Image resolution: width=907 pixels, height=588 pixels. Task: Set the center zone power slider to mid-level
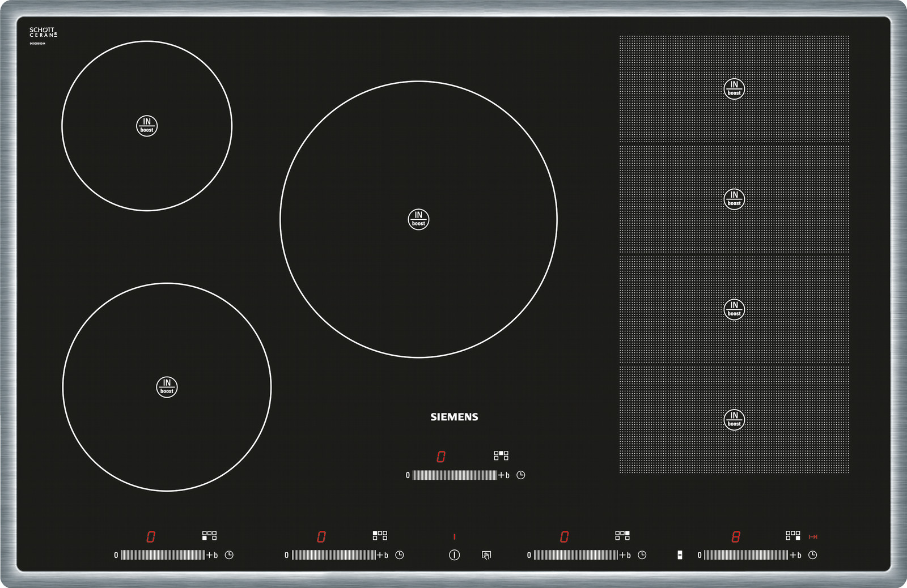coord(454,475)
